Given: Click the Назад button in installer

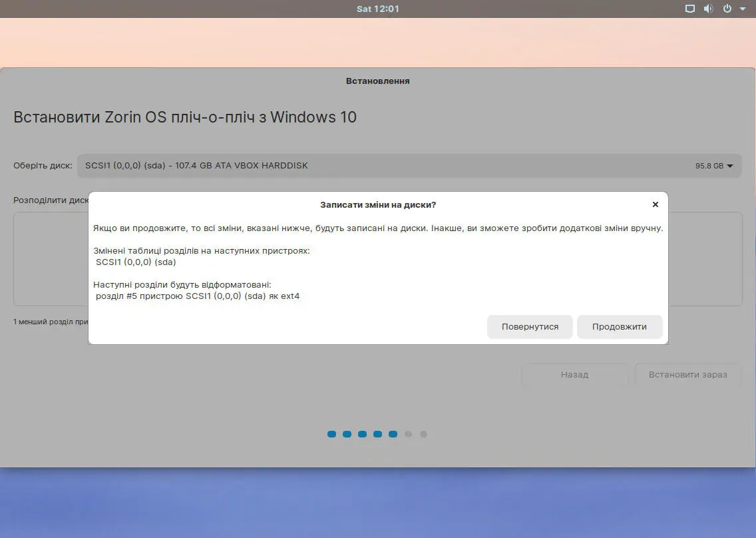Looking at the screenshot, I should pos(575,374).
